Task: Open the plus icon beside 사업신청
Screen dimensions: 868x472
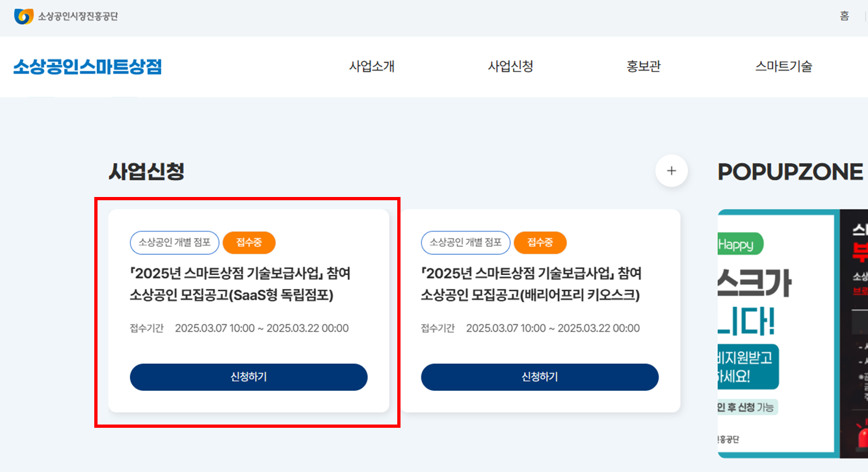Action: click(672, 171)
